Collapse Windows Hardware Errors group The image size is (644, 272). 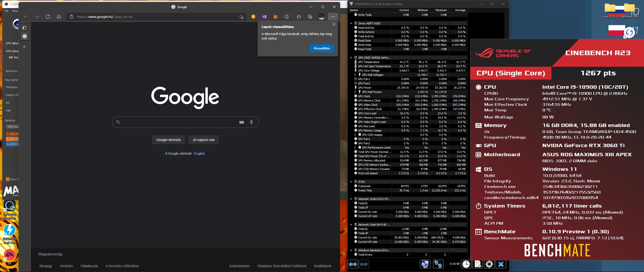[351, 250]
